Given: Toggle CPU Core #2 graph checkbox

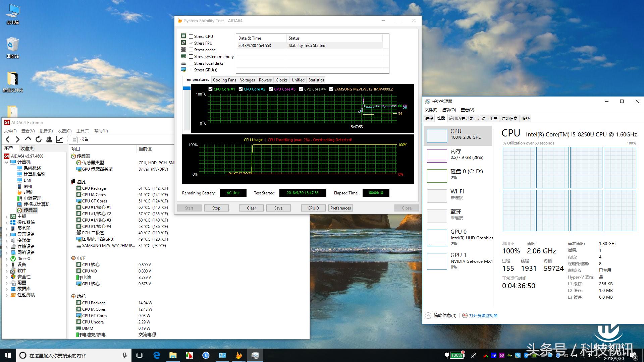Looking at the screenshot, I should 240,89.
